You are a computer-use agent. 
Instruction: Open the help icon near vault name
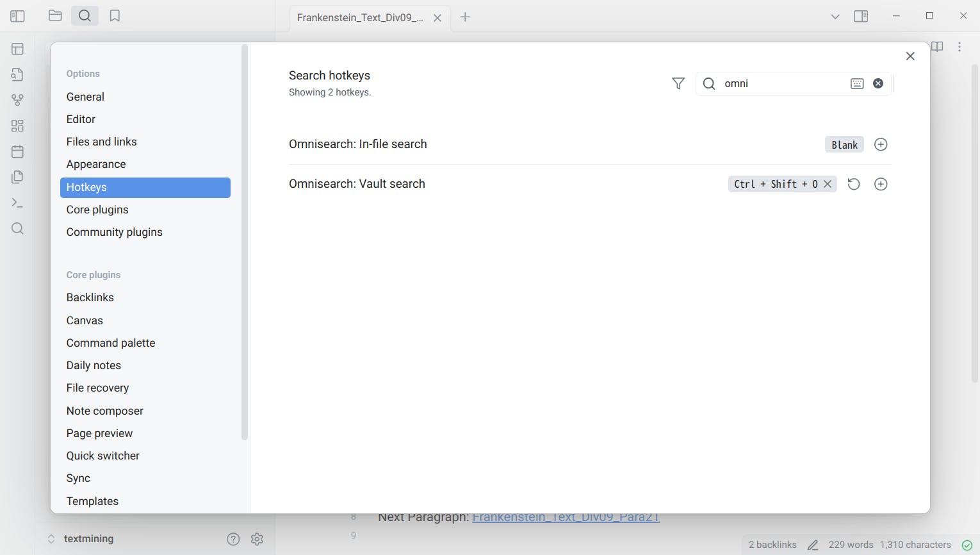tap(233, 539)
